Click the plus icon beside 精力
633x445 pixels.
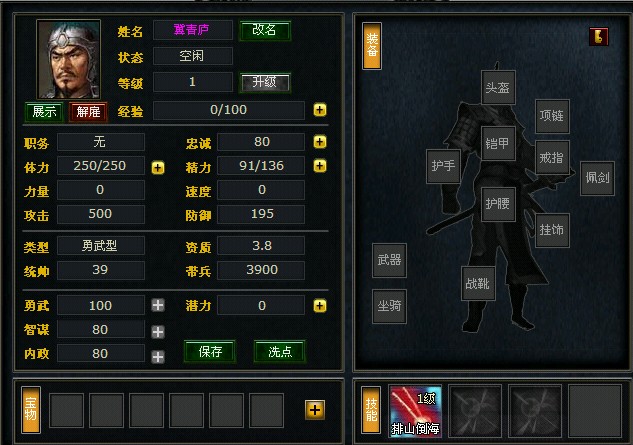point(320,166)
